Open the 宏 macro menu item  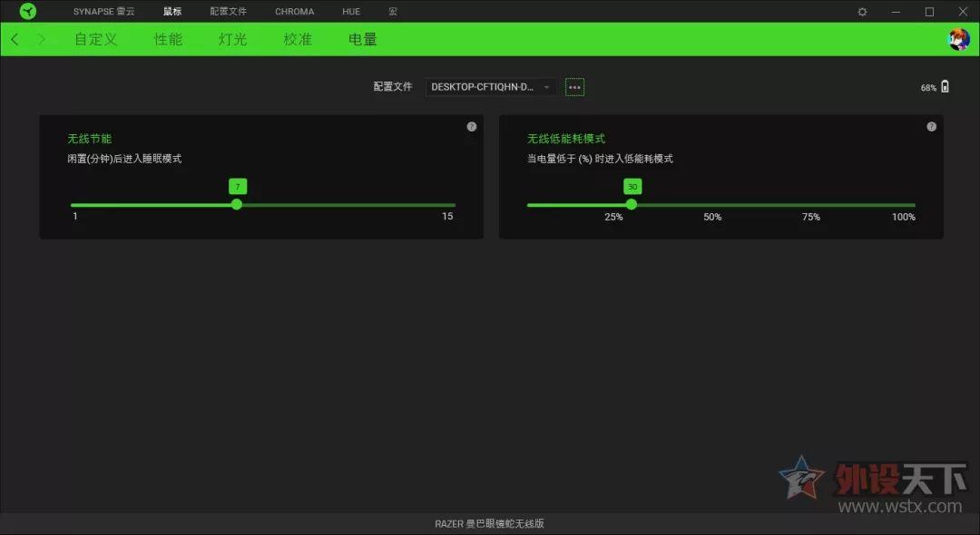[x=393, y=11]
